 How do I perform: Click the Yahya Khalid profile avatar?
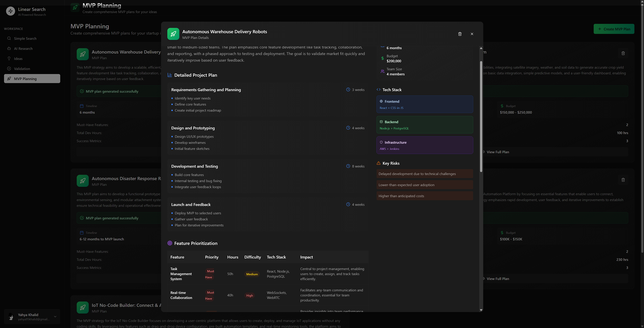11,316
